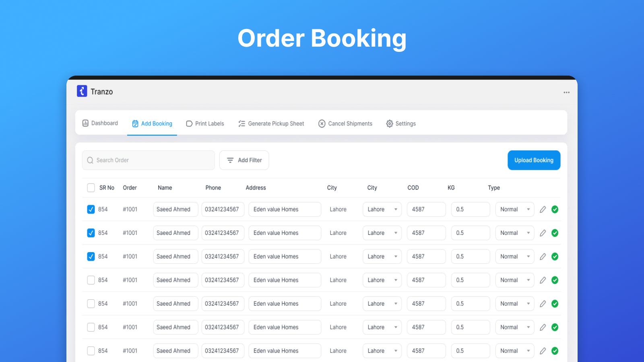This screenshot has width=644, height=362.
Task: Open the Lahore city dropdown in second row
Action: (x=382, y=233)
